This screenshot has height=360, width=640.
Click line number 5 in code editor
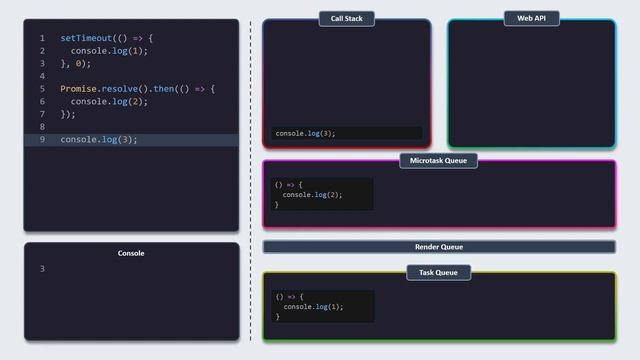click(x=42, y=89)
